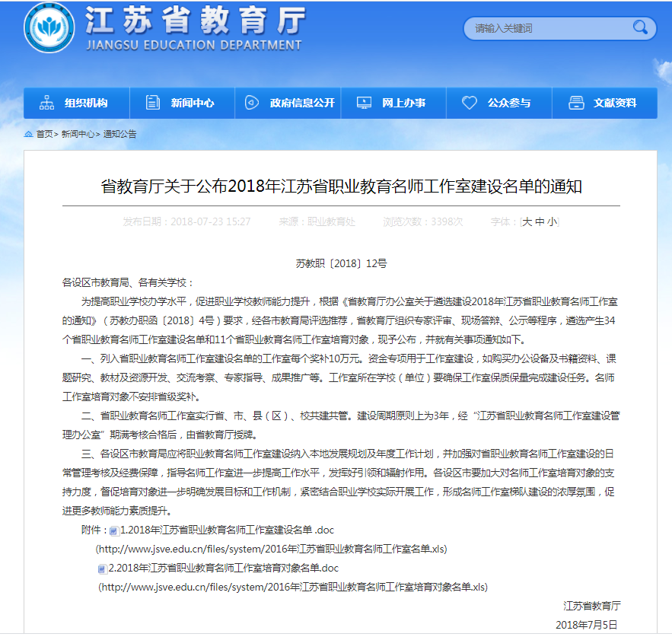Click the date 2018年7月5日
This screenshot has height=637, width=672.
pos(587,625)
